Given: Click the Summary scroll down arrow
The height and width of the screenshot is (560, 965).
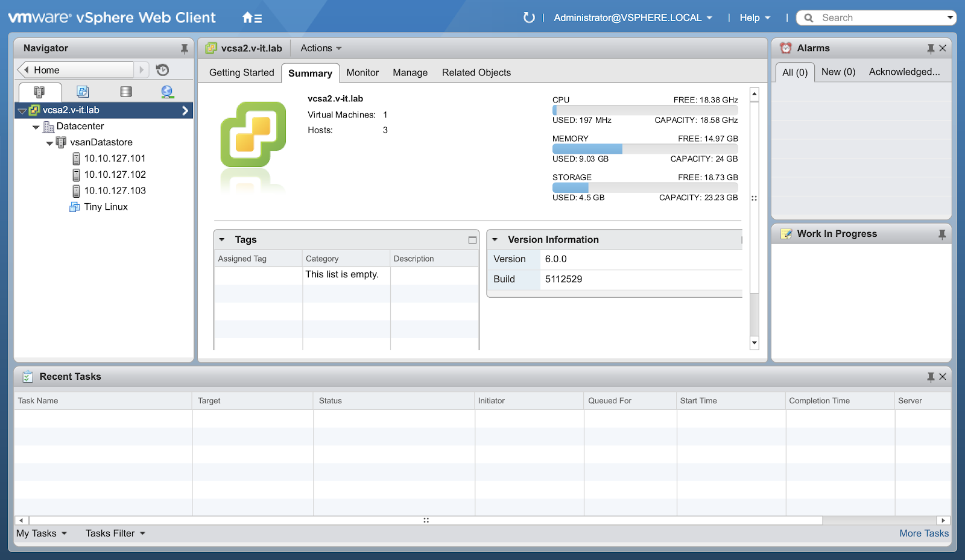Looking at the screenshot, I should 754,343.
